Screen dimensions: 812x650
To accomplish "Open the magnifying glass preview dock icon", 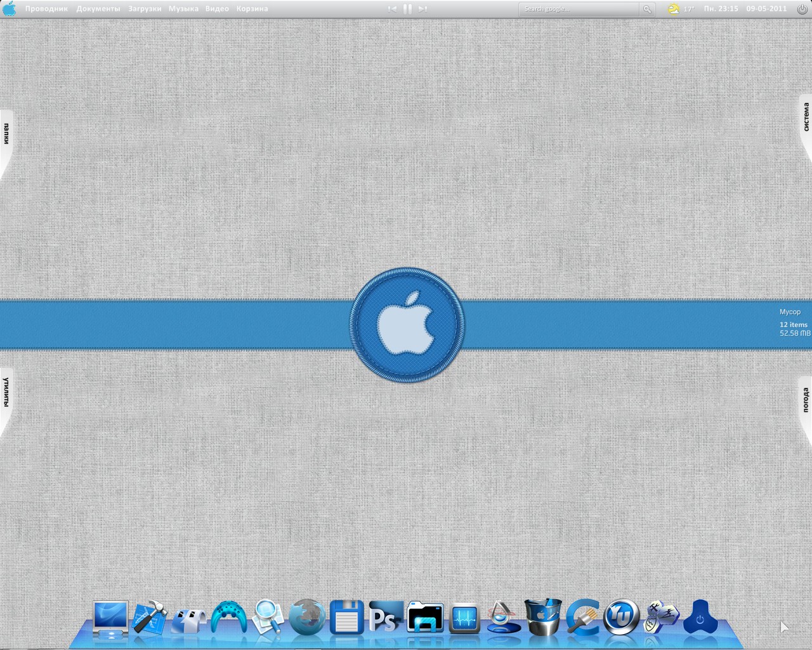I will [268, 617].
